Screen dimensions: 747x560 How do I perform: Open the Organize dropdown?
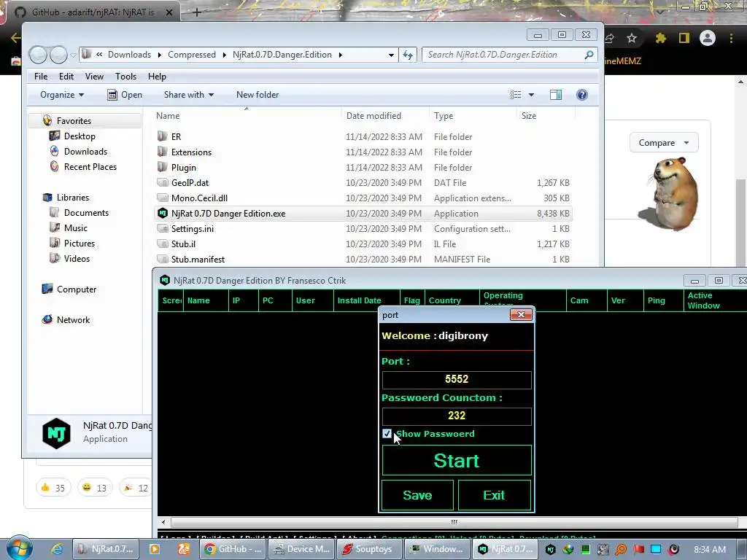(x=62, y=95)
